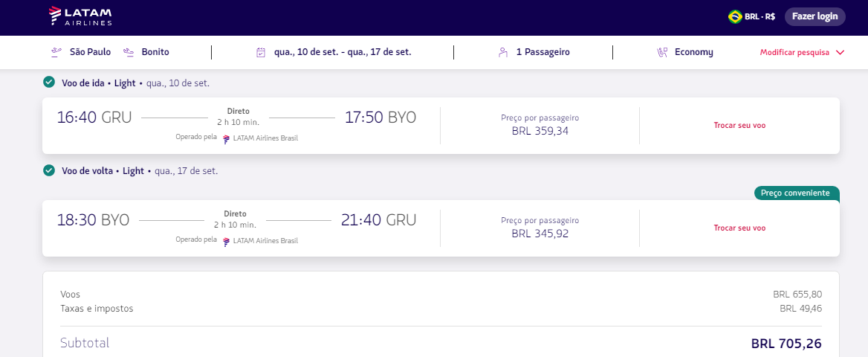
Task: Click the seat icon beside Economy
Action: 662,52
